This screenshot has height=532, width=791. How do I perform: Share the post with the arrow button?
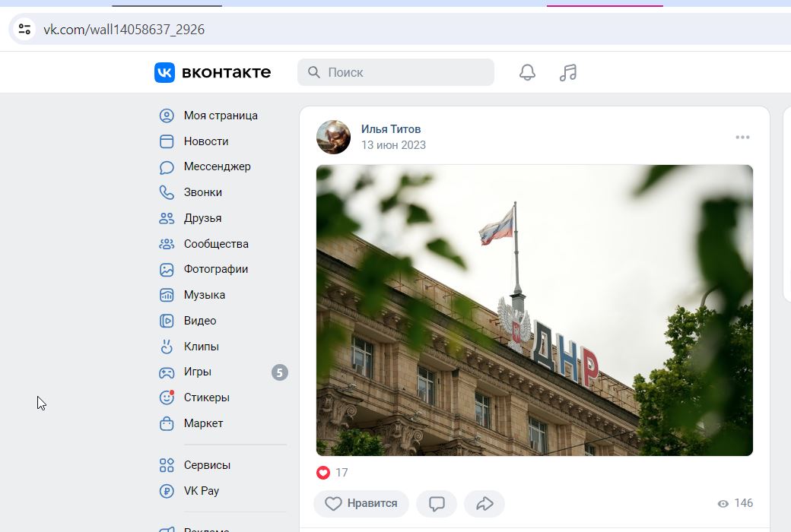click(x=484, y=504)
